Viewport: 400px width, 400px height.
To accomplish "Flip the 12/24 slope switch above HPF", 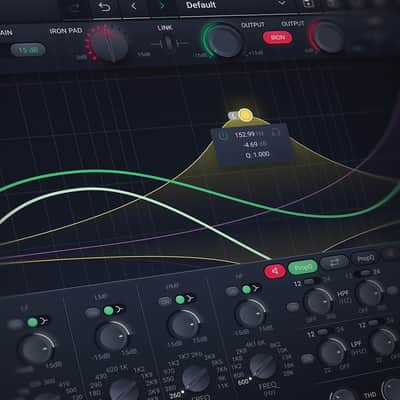I will click(310, 282).
